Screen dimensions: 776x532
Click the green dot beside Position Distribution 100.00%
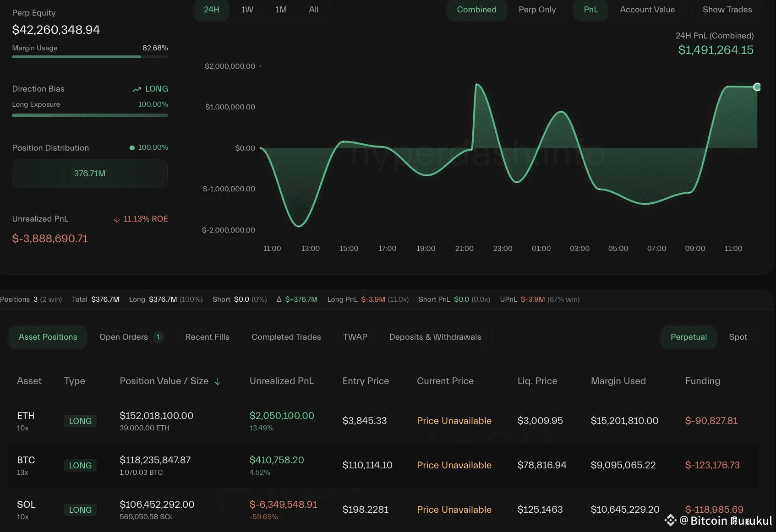pos(132,148)
